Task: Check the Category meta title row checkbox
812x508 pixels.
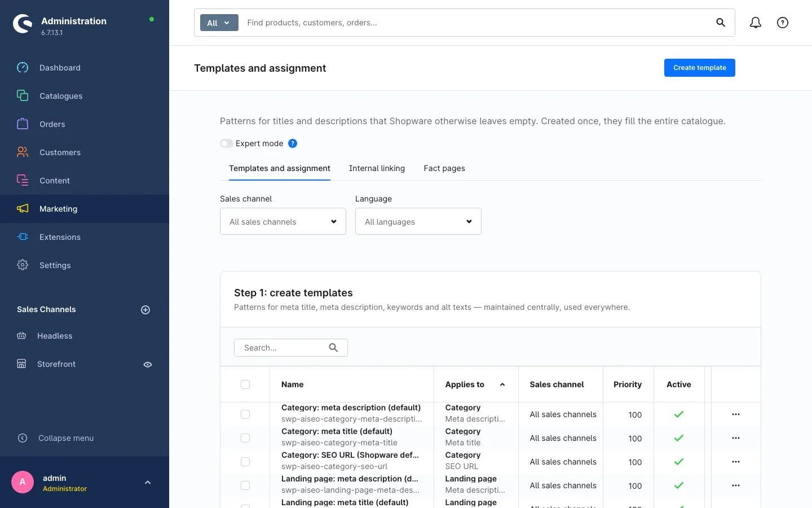Action: tap(245, 438)
